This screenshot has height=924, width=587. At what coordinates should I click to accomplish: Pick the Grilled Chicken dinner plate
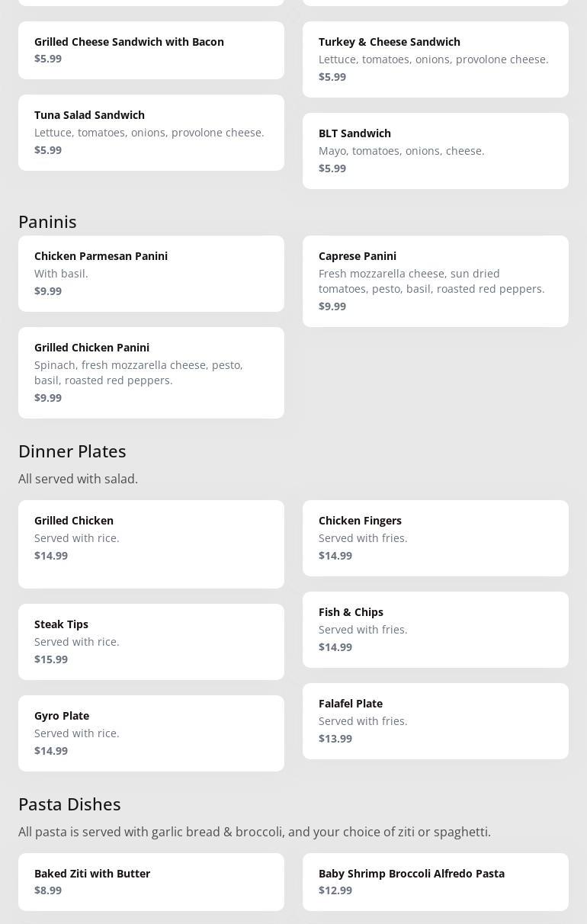coord(151,544)
